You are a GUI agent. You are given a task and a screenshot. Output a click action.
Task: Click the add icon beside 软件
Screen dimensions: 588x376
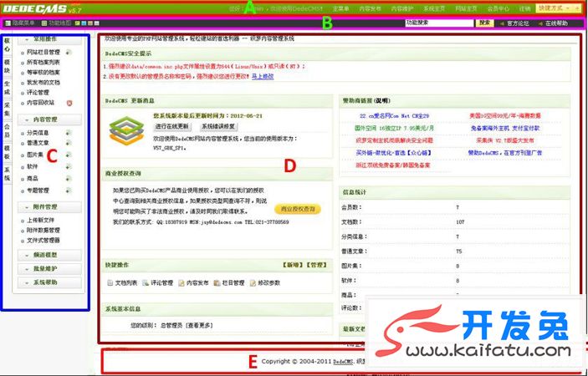click(68, 166)
